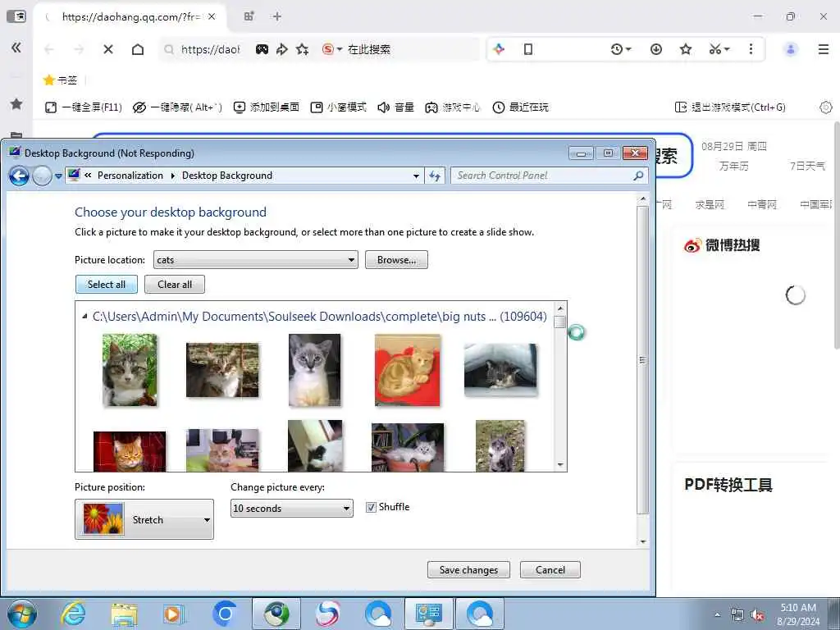
Task: Click the scissors screenshot tool icon
Action: pos(714,49)
